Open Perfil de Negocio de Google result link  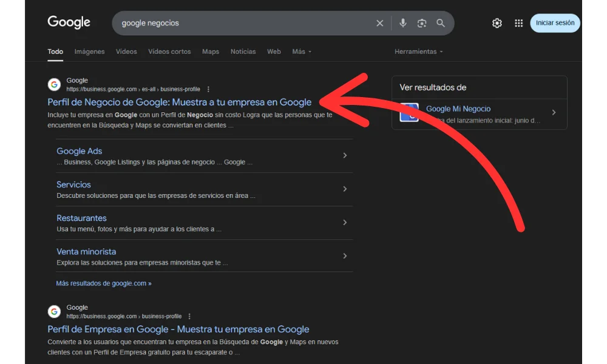179,102
